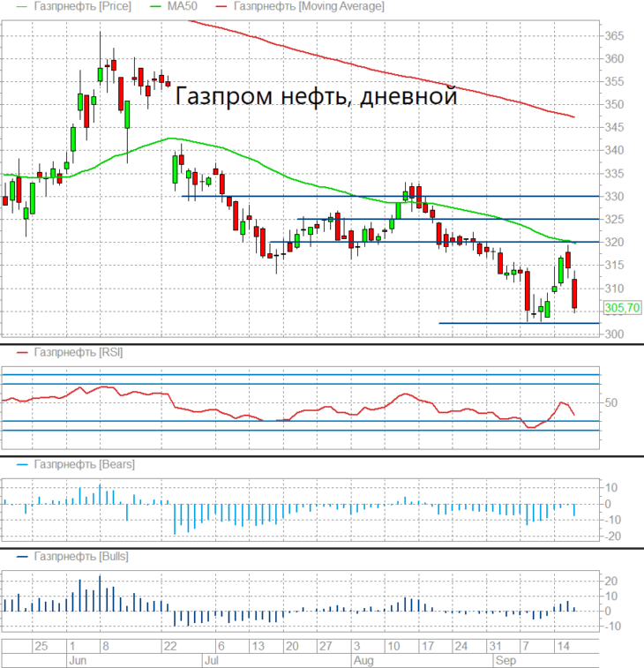Click the 355 price axis label

tap(614, 81)
